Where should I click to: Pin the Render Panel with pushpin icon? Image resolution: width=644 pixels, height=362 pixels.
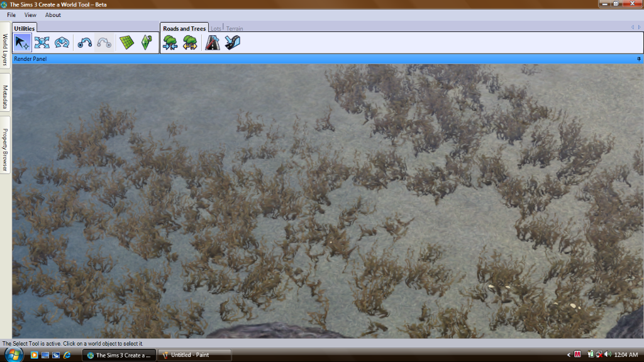point(639,59)
